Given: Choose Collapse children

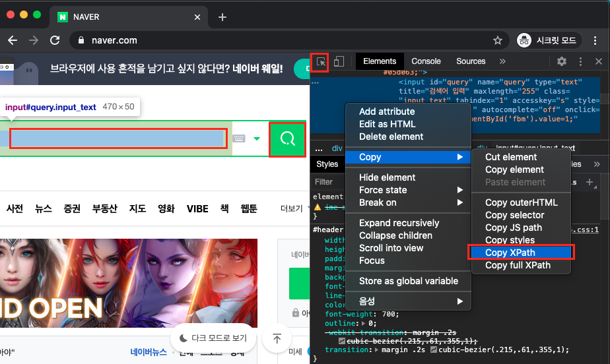Looking at the screenshot, I should point(408,235).
